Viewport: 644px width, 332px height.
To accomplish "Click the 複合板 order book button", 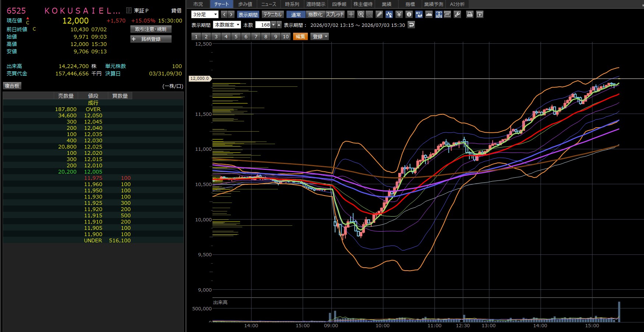I will click(x=12, y=86).
